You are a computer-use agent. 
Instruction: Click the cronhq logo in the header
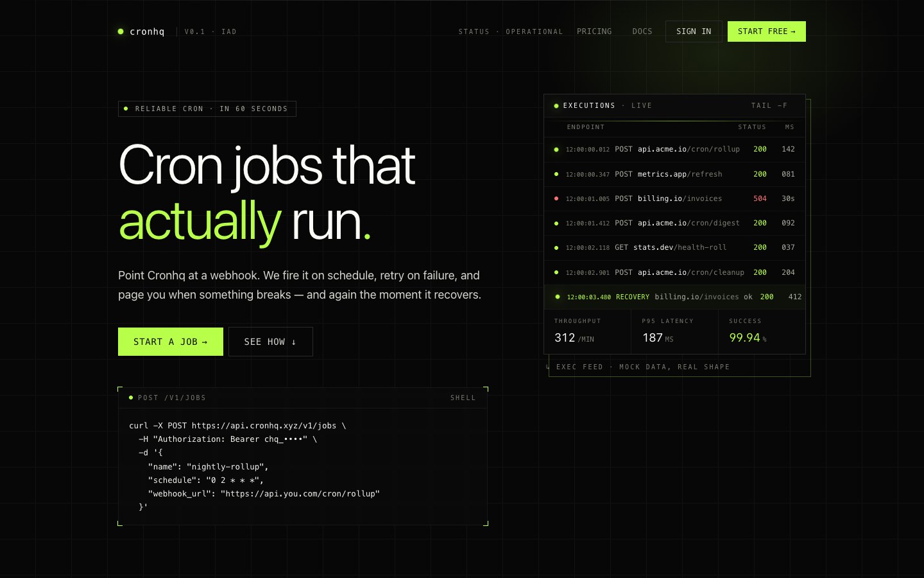(141, 31)
